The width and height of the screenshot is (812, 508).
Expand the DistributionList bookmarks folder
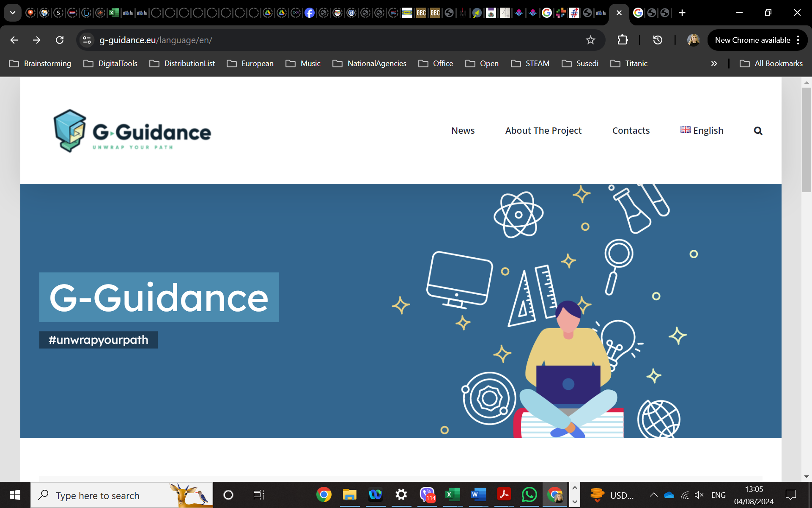coord(182,63)
